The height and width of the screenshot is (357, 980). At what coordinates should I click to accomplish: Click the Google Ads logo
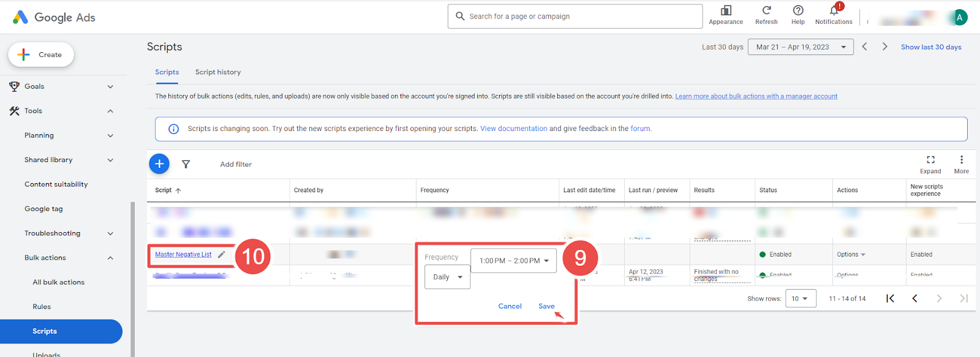[54, 17]
